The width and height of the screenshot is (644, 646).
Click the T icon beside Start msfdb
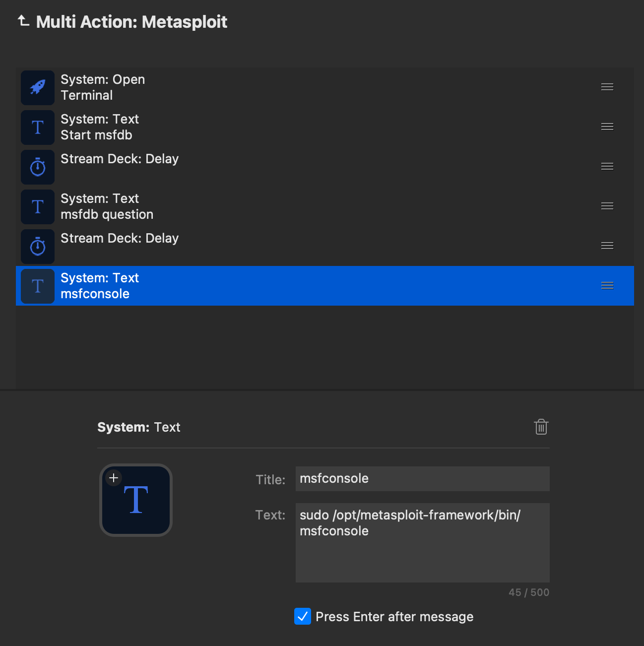click(x=38, y=127)
